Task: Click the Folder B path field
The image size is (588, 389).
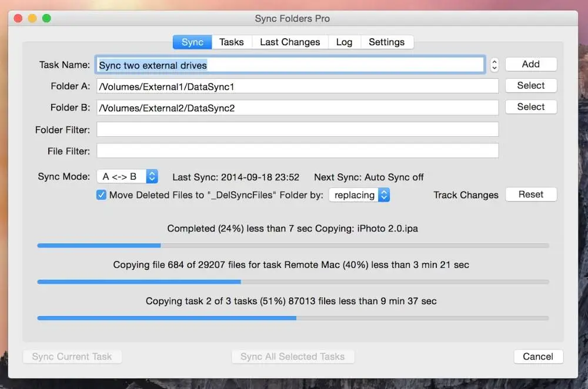Action: pyautogui.click(x=298, y=108)
